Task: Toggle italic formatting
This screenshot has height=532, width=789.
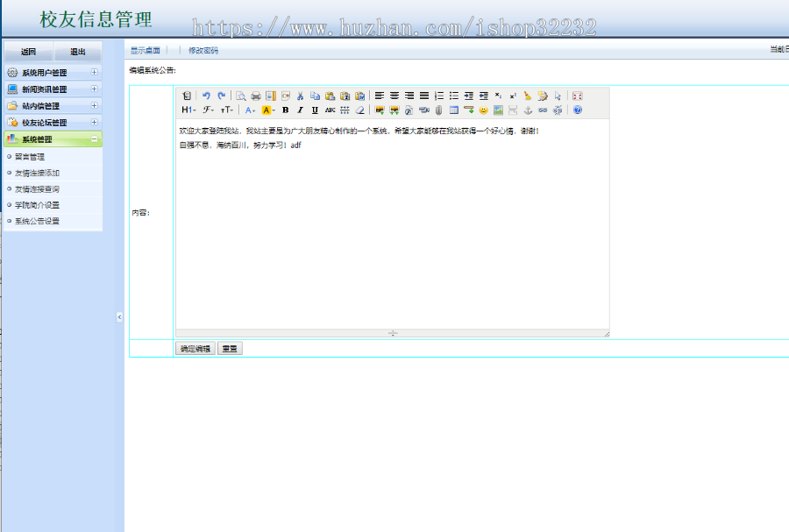Action: click(301, 110)
